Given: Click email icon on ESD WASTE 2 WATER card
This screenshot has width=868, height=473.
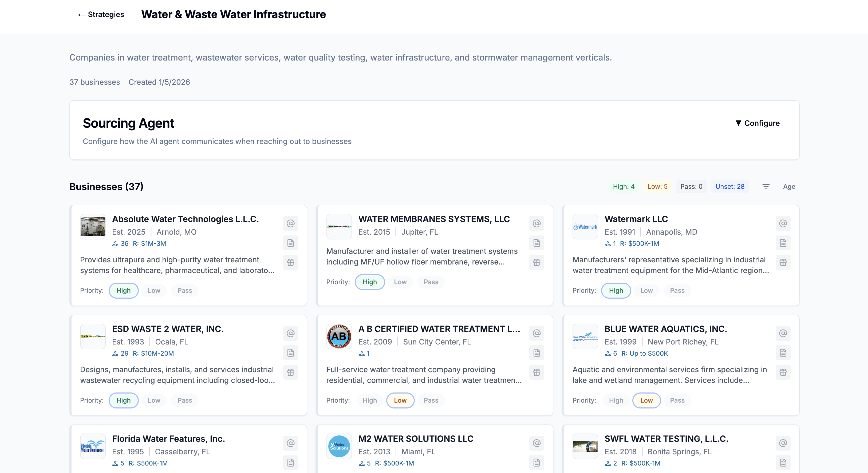Looking at the screenshot, I should click(x=290, y=333).
